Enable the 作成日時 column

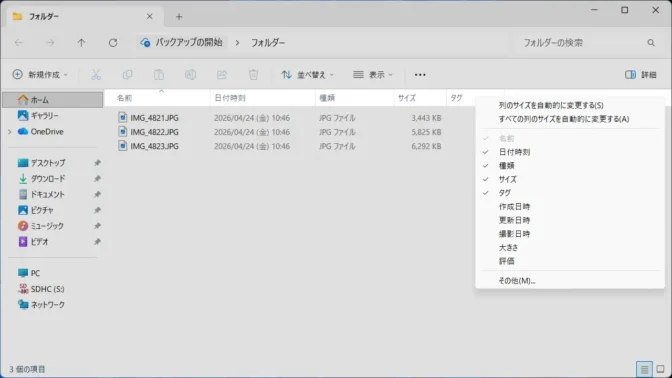coord(570,207)
